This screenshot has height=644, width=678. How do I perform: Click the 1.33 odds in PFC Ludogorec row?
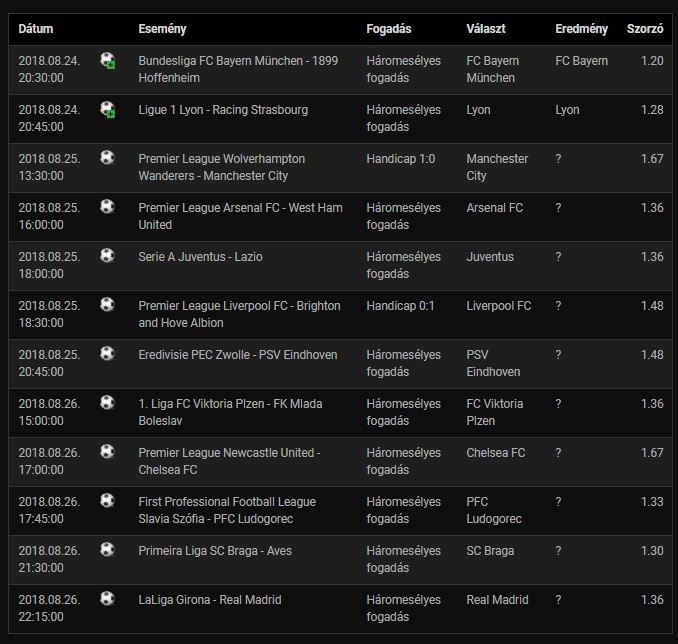[652, 502]
